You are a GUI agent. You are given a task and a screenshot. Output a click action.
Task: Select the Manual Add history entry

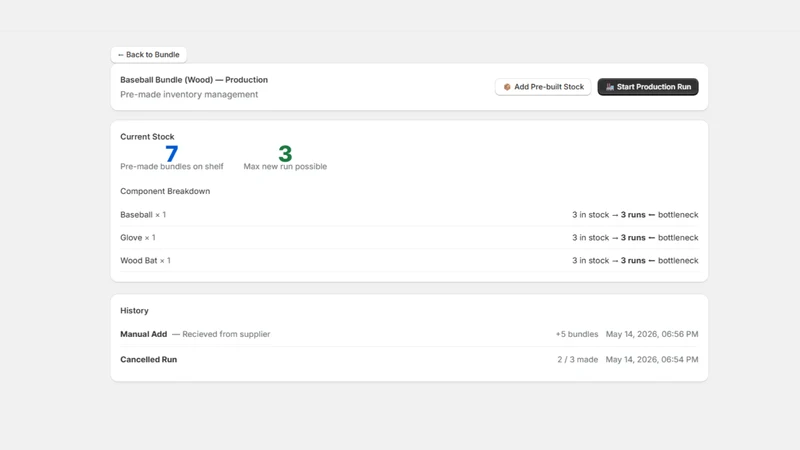pyautogui.click(x=409, y=334)
